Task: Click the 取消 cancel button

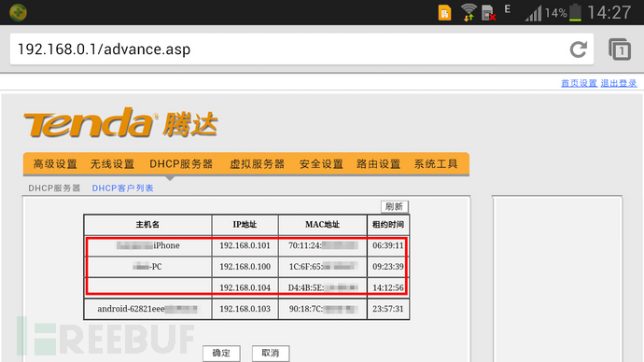Action: click(271, 353)
